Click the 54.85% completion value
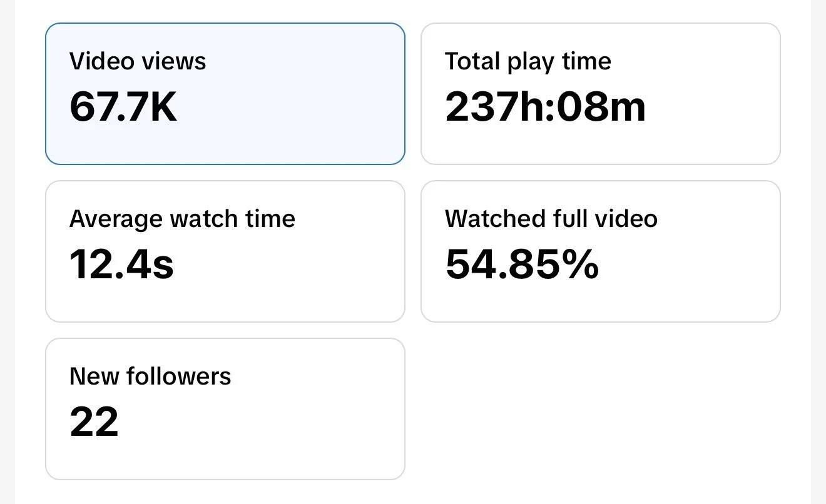Viewport: 826px width, 504px height. pyautogui.click(x=522, y=264)
